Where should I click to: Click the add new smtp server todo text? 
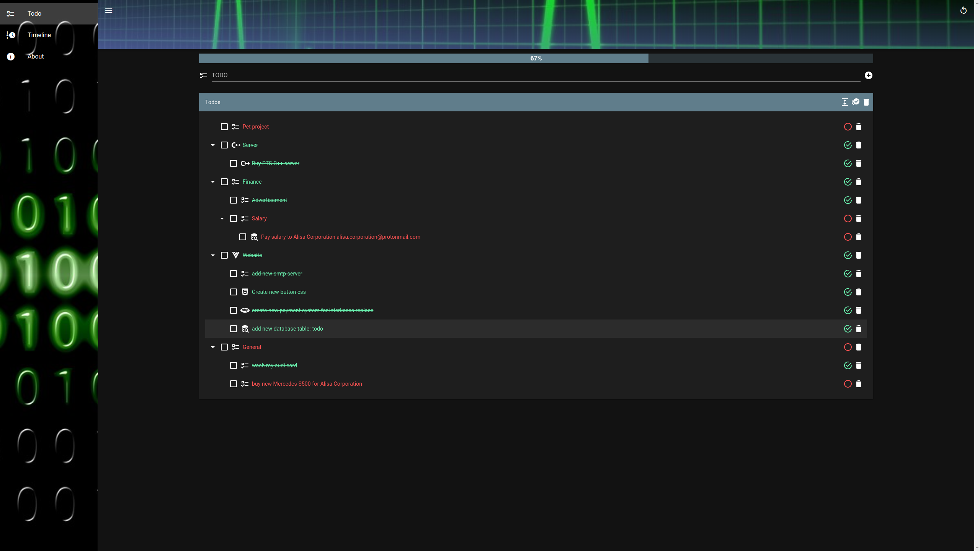click(x=277, y=274)
